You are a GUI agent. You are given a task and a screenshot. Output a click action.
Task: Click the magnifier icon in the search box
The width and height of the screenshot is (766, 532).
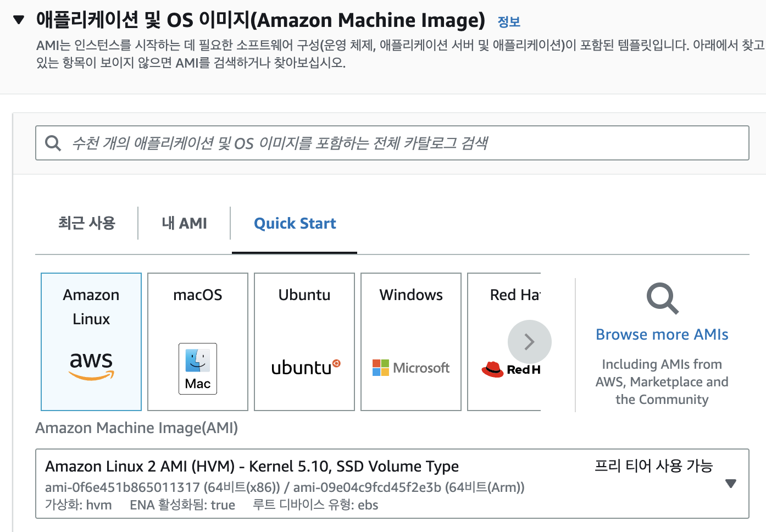[53, 143]
